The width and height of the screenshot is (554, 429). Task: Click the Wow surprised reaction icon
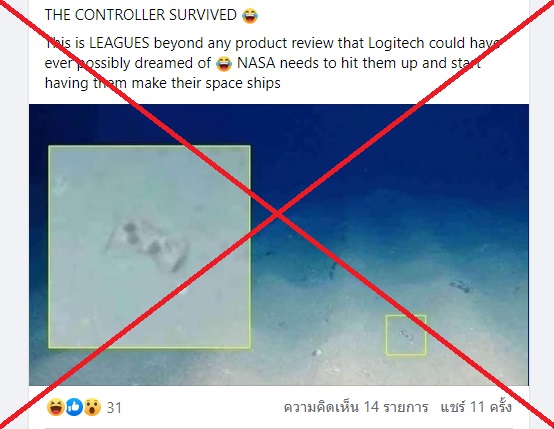pos(93,407)
